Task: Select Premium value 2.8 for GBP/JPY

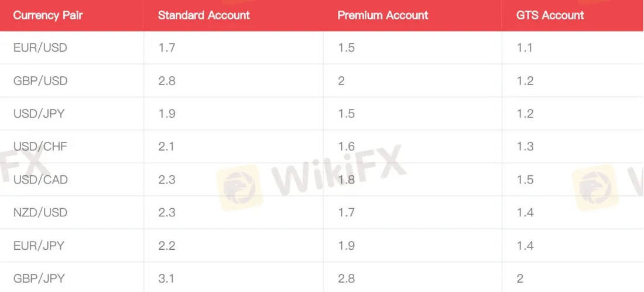Action: tap(346, 279)
